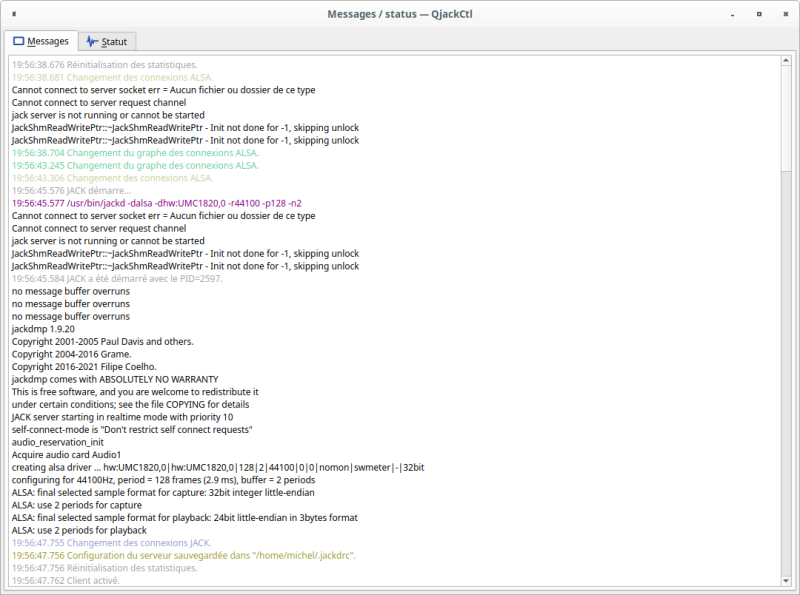The image size is (800, 595).
Task: Click the line '19:56:47.762 Client activé.'
Action: (x=65, y=581)
